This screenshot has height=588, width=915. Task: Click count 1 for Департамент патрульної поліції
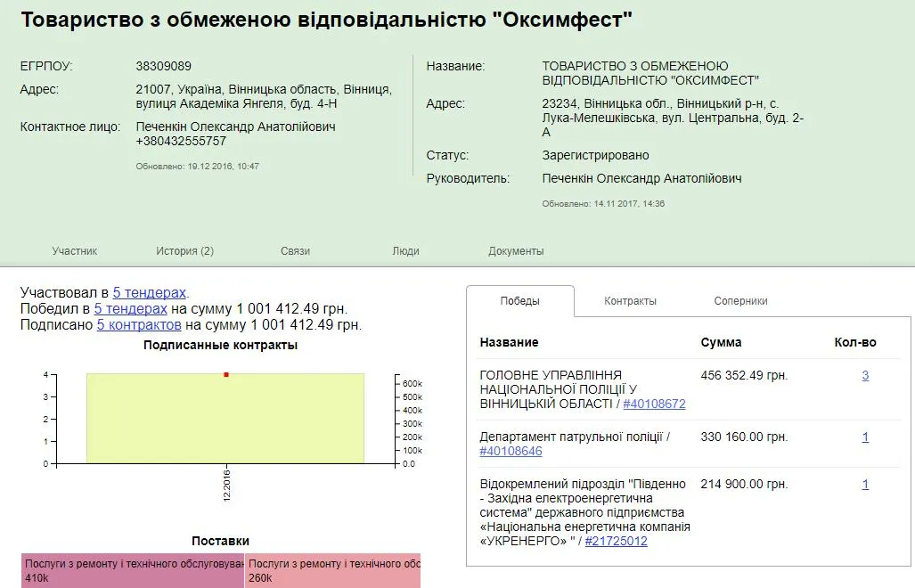click(x=865, y=437)
